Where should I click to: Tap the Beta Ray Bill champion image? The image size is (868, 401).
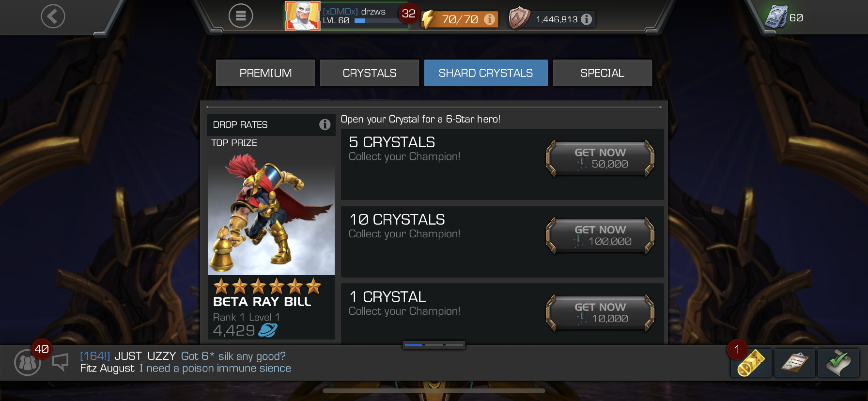point(271,213)
